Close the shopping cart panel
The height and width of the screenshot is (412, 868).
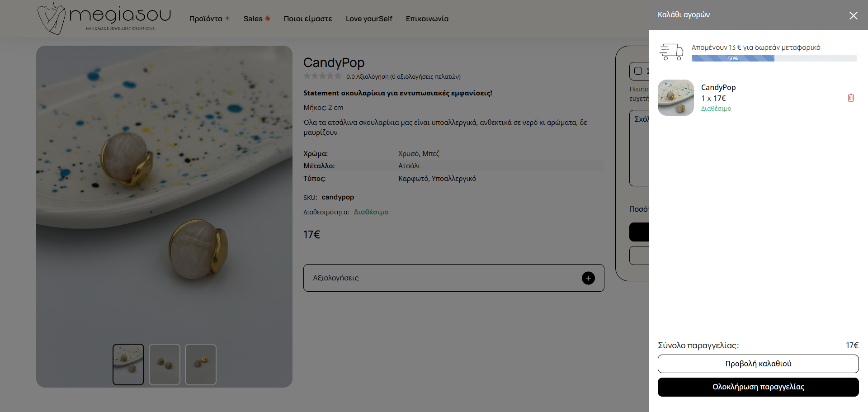click(853, 16)
